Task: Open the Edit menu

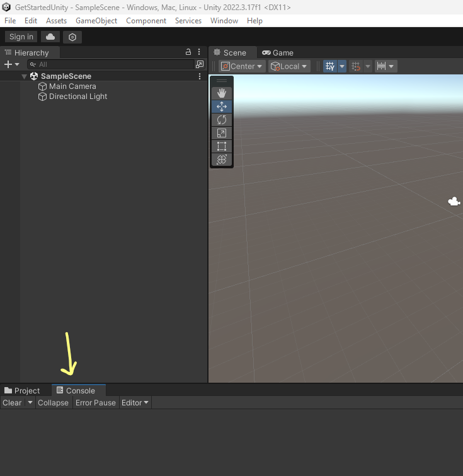Action: (x=31, y=21)
